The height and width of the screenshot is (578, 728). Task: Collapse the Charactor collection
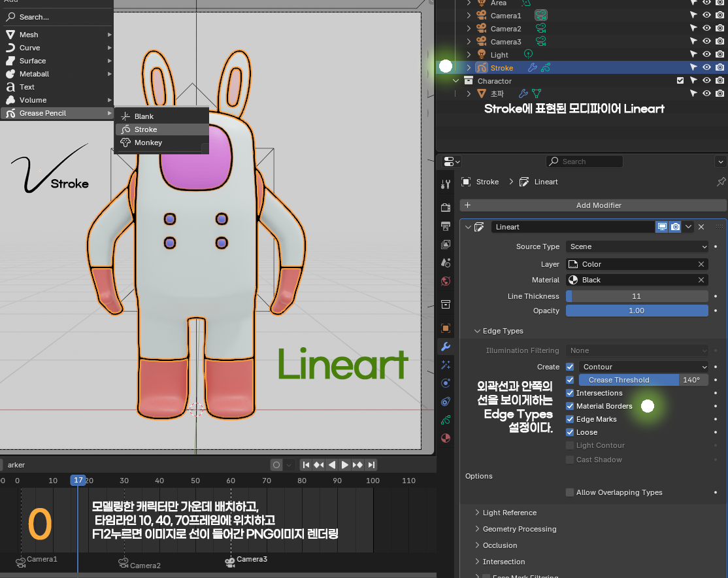pos(456,81)
